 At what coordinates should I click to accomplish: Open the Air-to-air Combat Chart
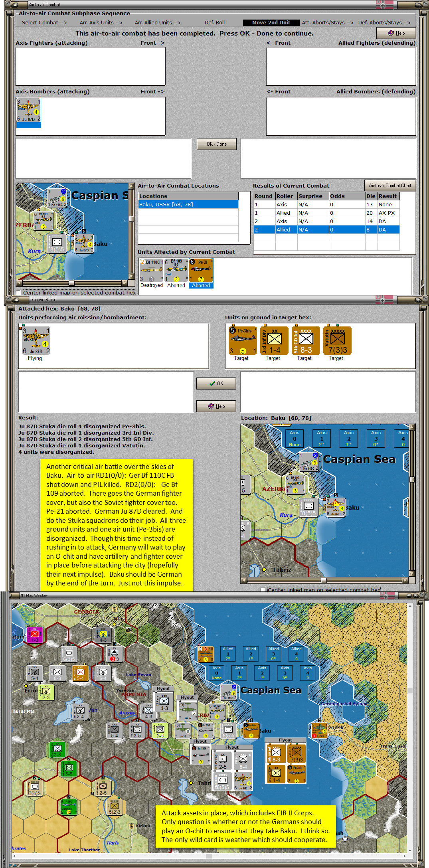[x=390, y=186]
